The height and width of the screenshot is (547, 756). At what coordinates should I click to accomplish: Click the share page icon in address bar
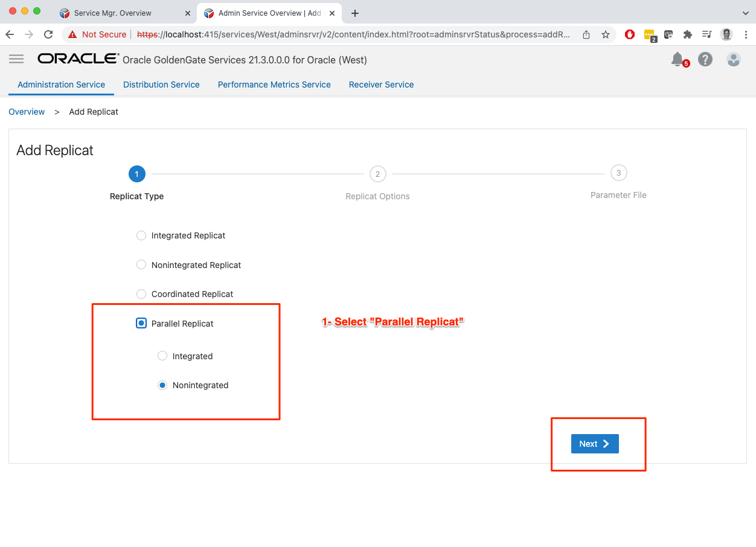(x=586, y=34)
